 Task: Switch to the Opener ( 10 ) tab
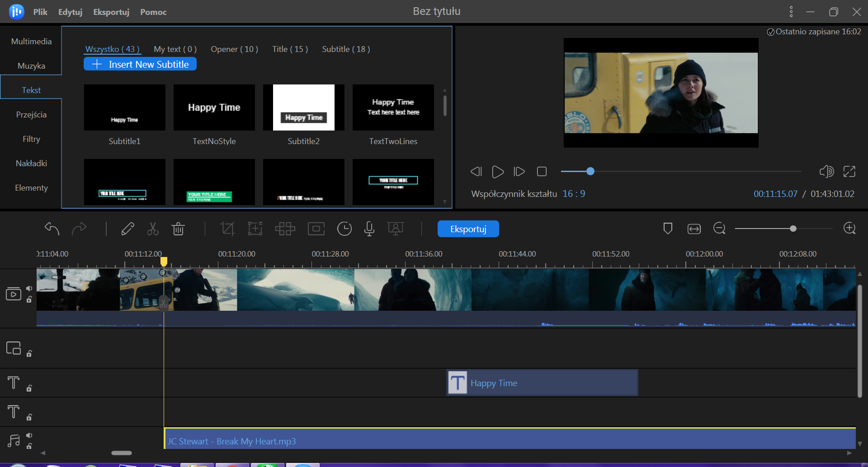point(234,49)
